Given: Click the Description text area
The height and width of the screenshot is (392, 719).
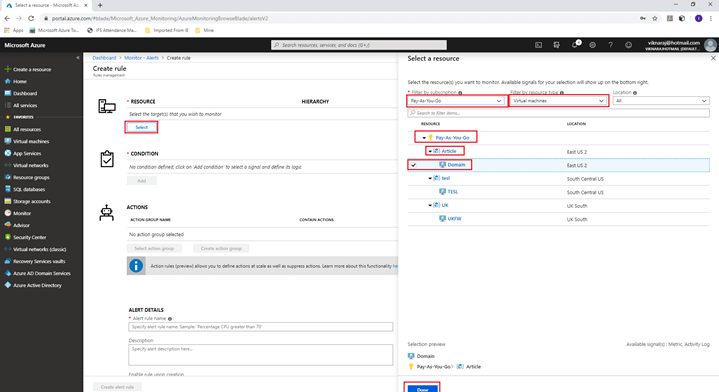Looking at the screenshot, I should (260, 355).
